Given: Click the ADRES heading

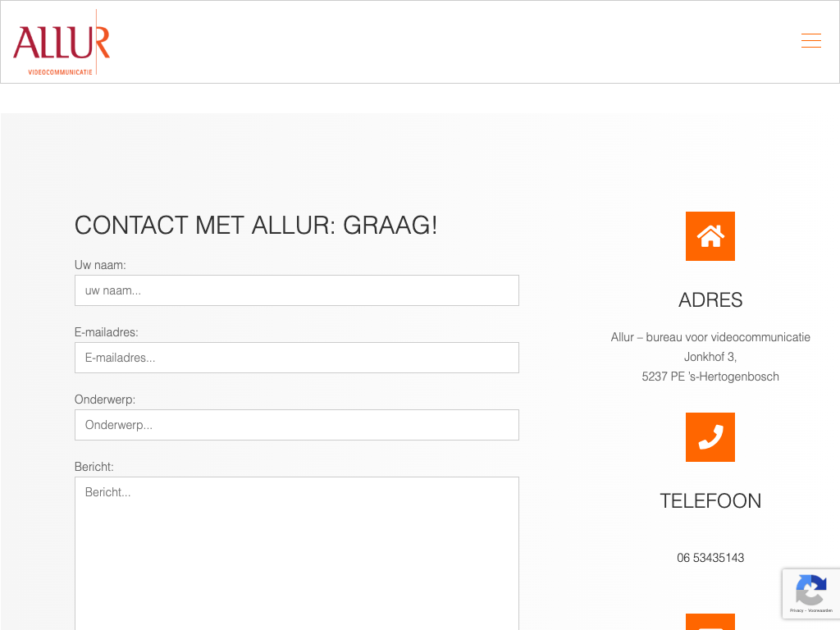Looking at the screenshot, I should point(710,300).
